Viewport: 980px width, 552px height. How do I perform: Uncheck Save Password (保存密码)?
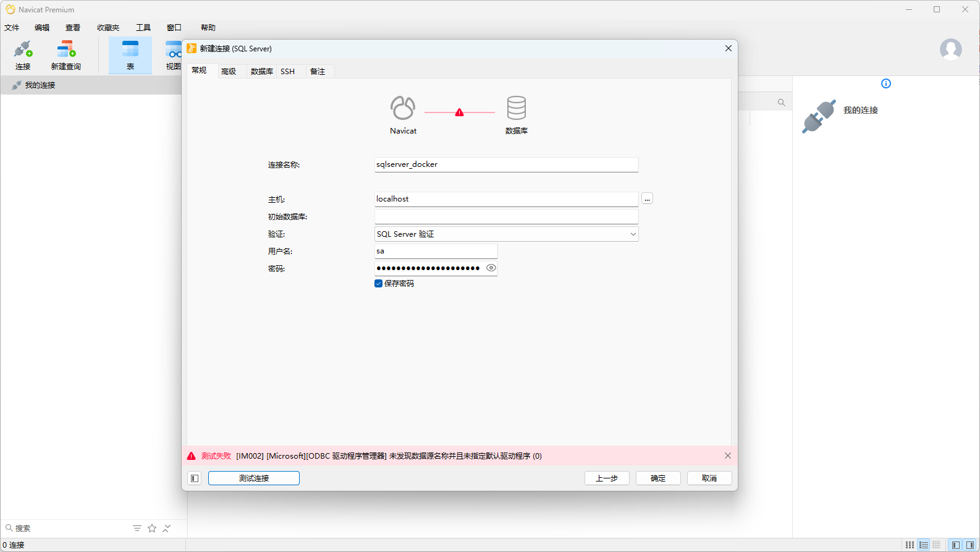click(378, 284)
